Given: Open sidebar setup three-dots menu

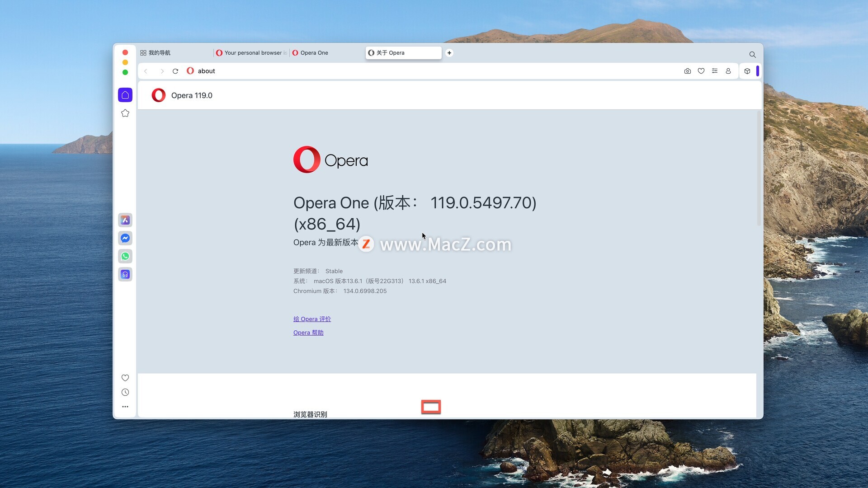Looking at the screenshot, I should (x=125, y=407).
